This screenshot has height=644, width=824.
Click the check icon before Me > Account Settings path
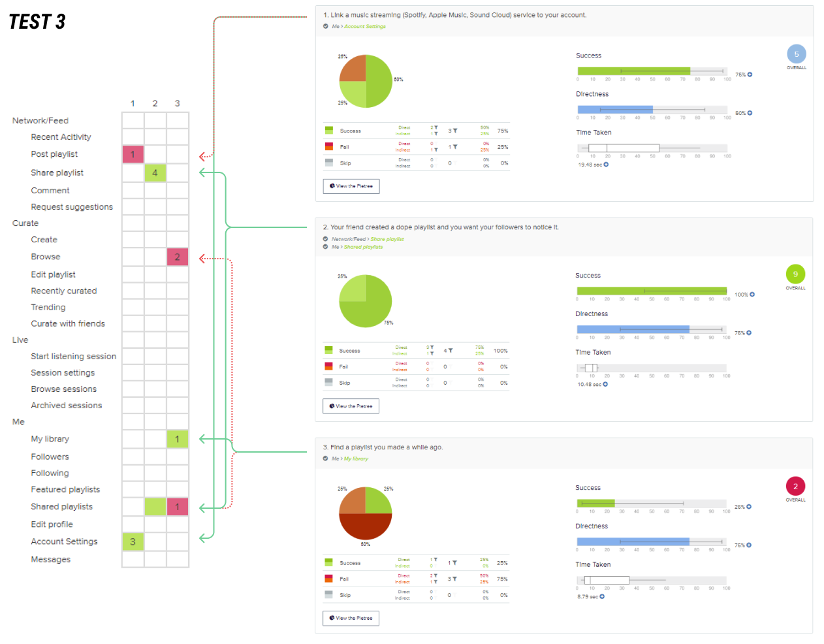326,27
